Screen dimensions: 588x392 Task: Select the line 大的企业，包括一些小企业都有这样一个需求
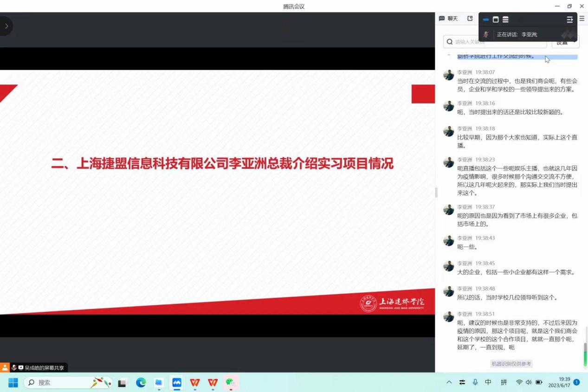point(516,272)
